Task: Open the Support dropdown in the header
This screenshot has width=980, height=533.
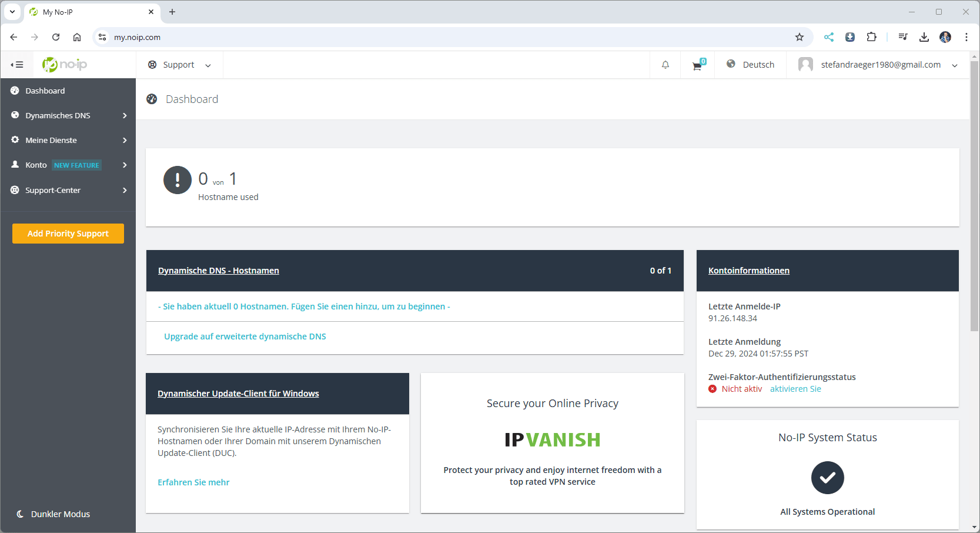Action: (179, 65)
